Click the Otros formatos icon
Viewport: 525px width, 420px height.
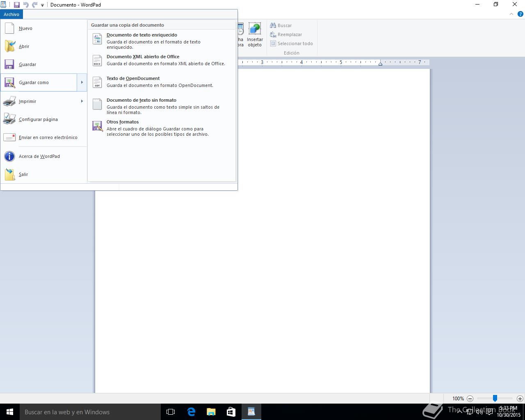coord(97,126)
